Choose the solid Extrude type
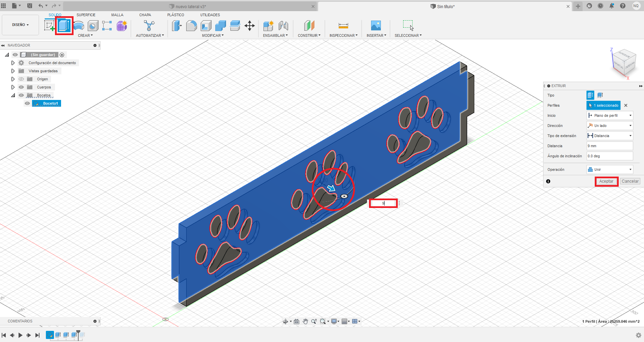 [590, 95]
